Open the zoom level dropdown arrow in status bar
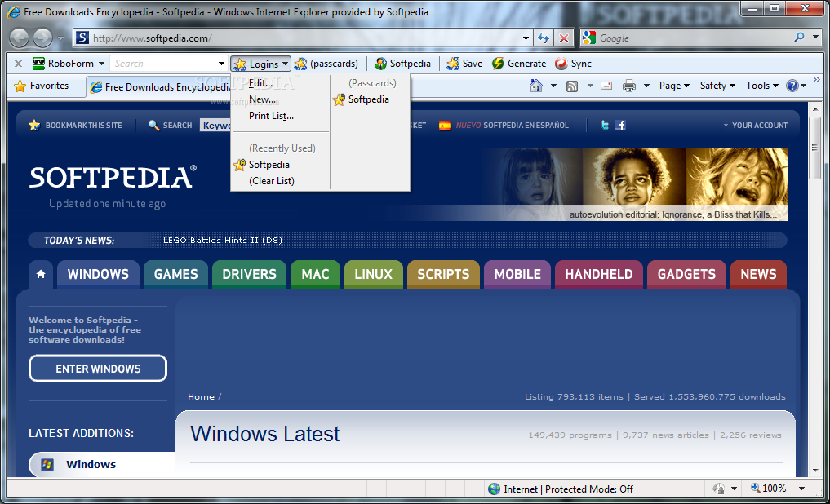Image resolution: width=830 pixels, height=504 pixels. pos(802,489)
